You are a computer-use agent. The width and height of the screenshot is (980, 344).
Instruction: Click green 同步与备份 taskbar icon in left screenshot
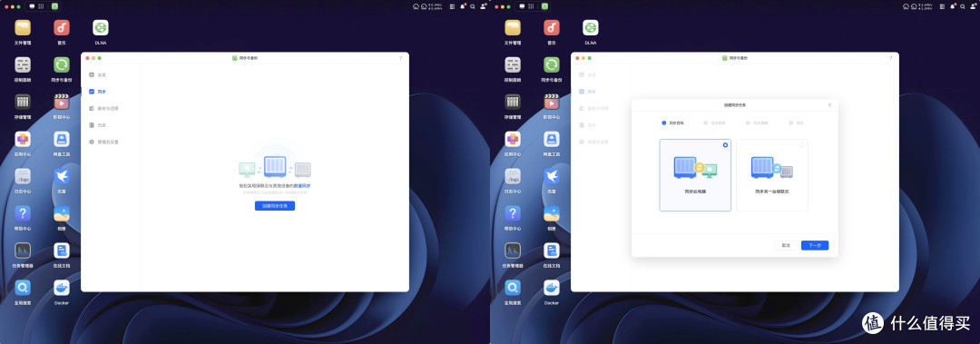click(x=54, y=6)
